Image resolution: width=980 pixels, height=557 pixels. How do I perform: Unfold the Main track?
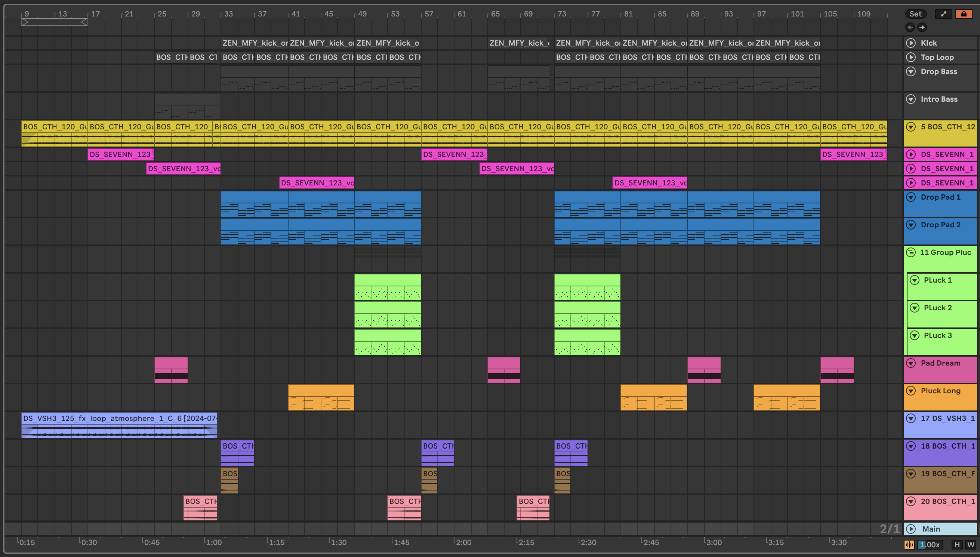click(x=911, y=529)
